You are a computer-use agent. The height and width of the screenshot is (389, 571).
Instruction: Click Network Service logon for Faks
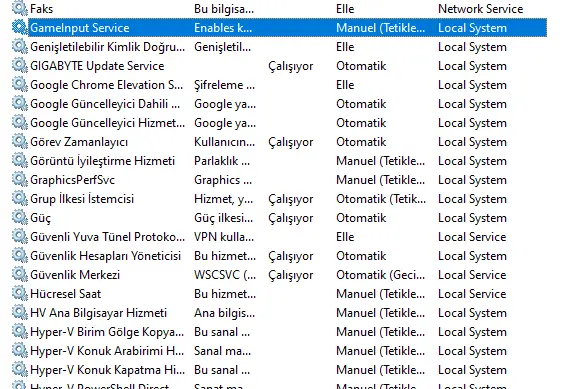(481, 9)
